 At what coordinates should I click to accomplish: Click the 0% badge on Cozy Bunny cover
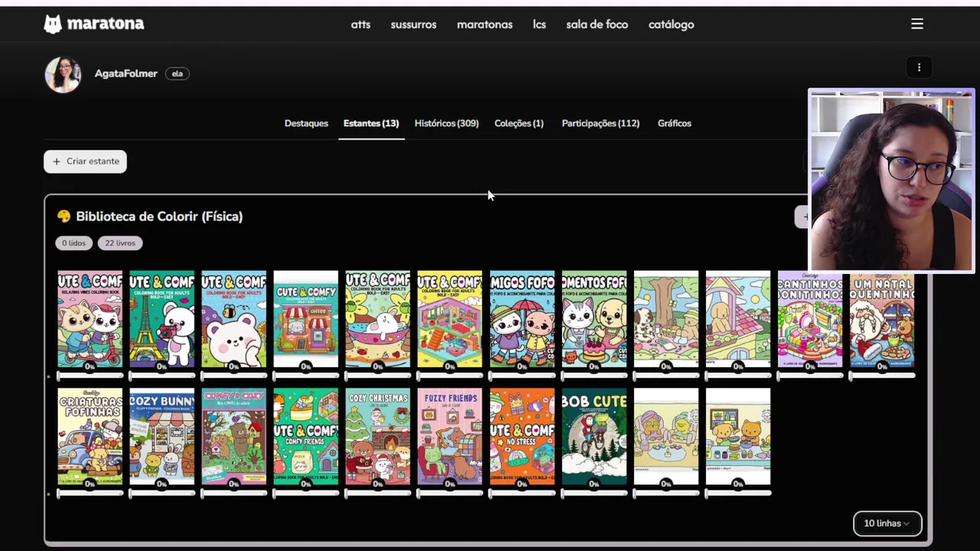[162, 484]
